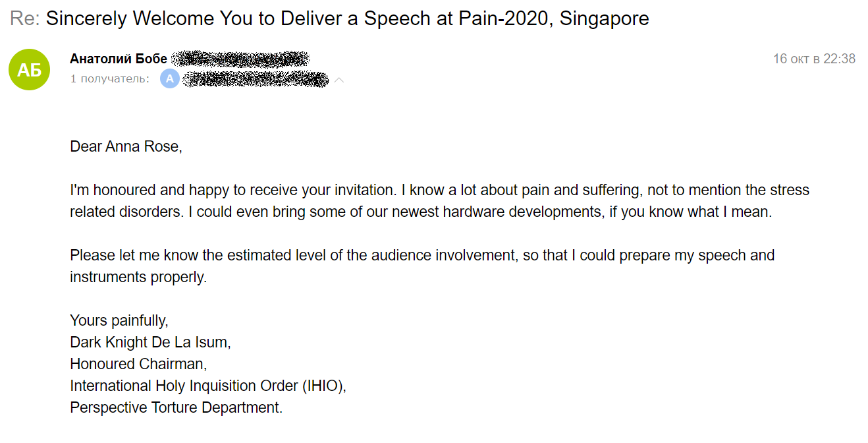
Task: Collapse the recipient list chevron
Action: [339, 80]
